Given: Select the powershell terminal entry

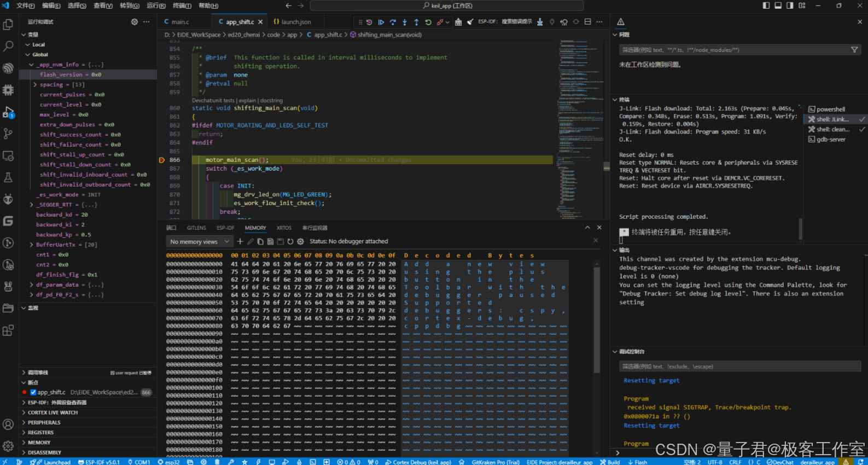Looking at the screenshot, I should pyautogui.click(x=831, y=109).
